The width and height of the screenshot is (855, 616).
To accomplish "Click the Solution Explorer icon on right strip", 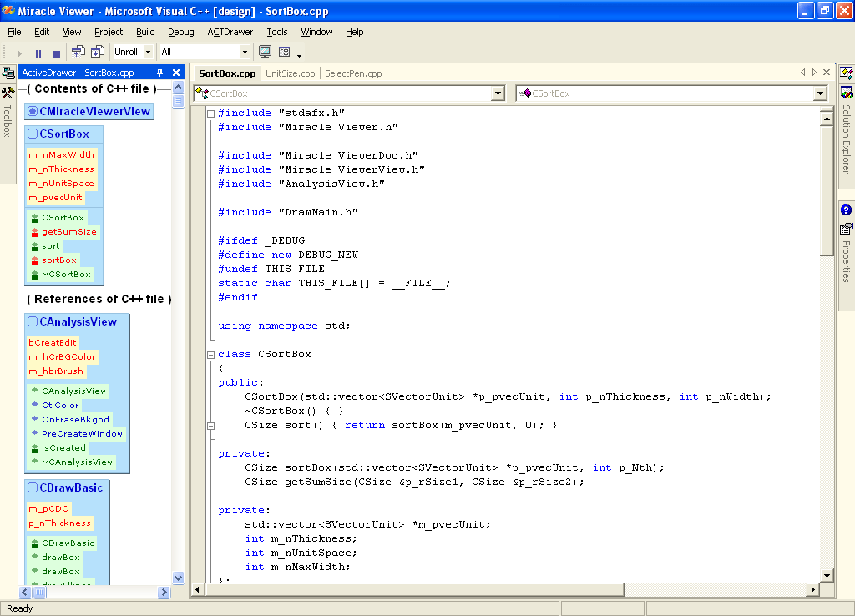I will (x=847, y=93).
